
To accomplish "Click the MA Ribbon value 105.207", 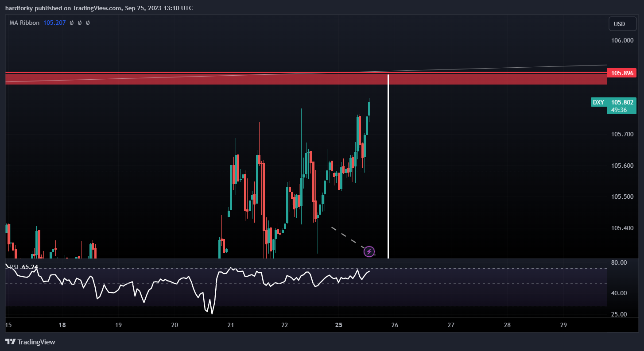I will pos(54,23).
